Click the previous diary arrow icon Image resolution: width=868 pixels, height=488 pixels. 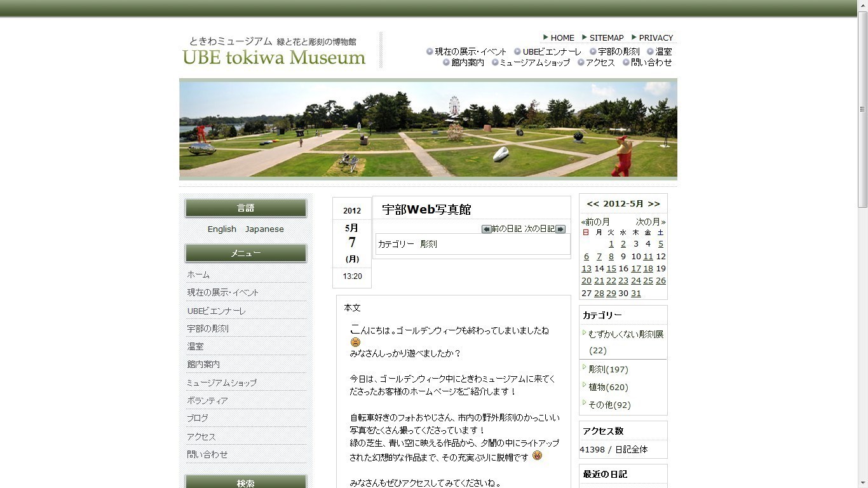tap(486, 229)
